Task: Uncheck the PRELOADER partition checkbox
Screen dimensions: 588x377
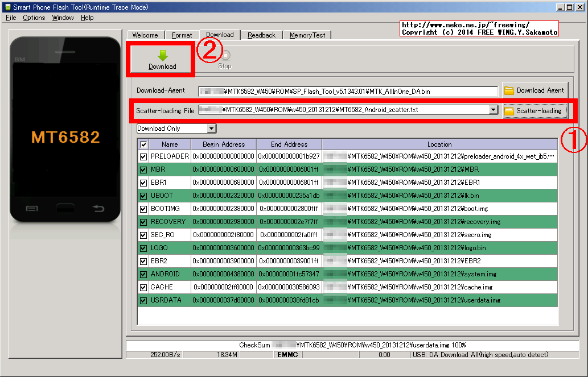Action: (x=143, y=156)
